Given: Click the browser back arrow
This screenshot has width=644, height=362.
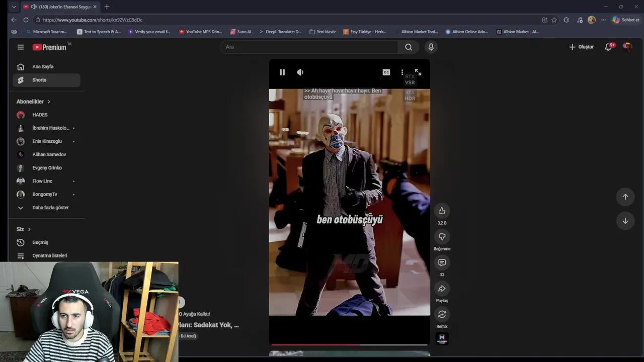Looking at the screenshot, I should pyautogui.click(x=14, y=20).
